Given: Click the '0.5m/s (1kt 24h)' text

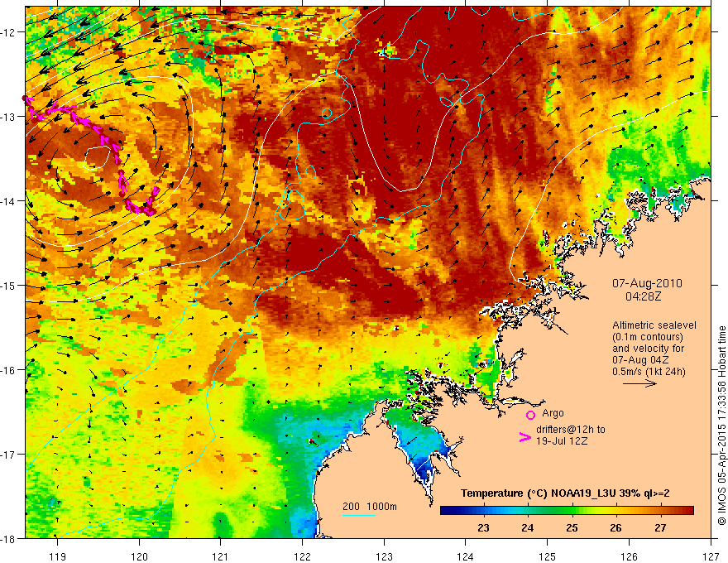Looking at the screenshot, I should point(649,372).
